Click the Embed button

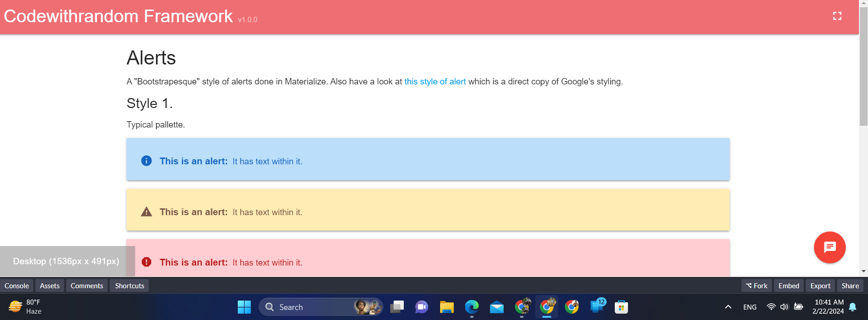789,286
